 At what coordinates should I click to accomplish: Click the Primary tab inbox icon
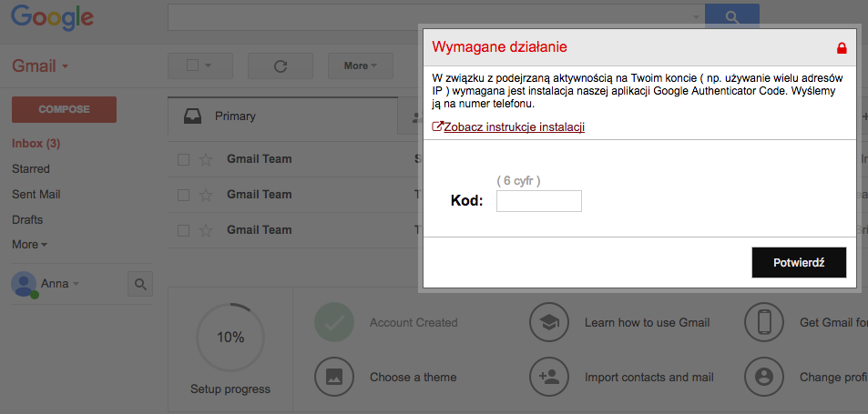click(x=192, y=116)
